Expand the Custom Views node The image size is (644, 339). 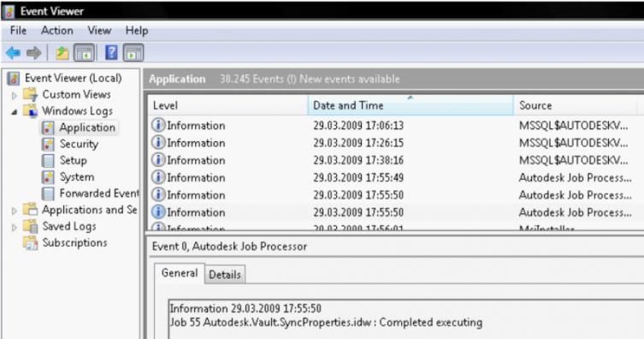pyautogui.click(x=15, y=95)
